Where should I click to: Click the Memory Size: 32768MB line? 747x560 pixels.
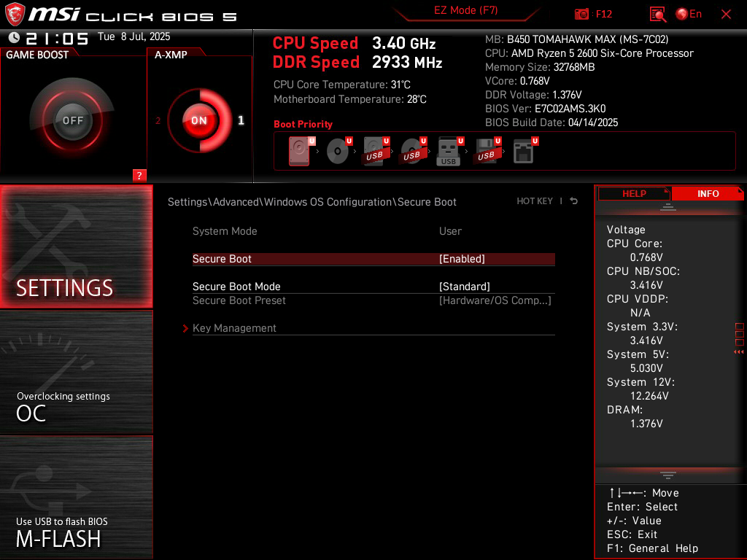(x=540, y=67)
